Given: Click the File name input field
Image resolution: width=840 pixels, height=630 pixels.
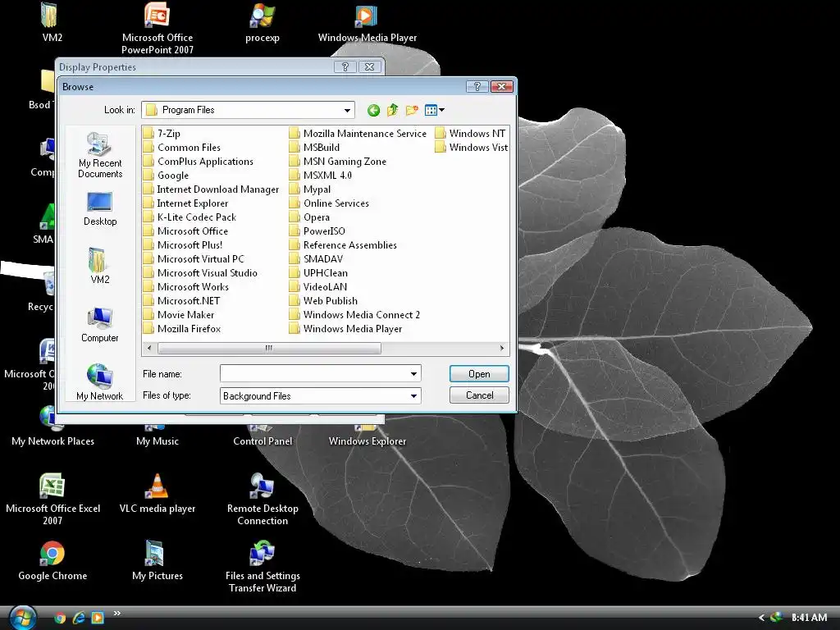Looking at the screenshot, I should [x=314, y=374].
